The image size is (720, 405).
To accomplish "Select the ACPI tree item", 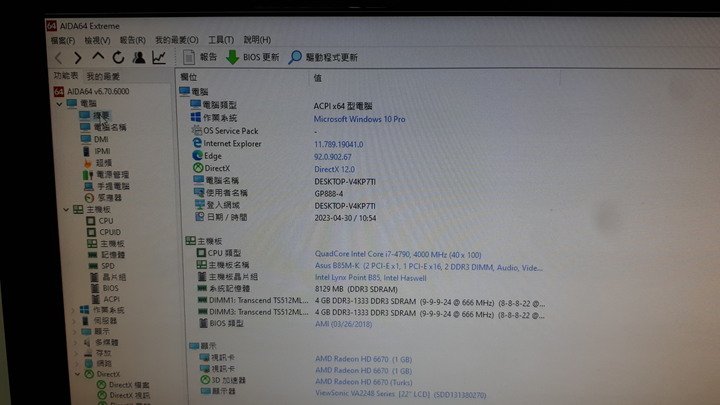I will (106, 299).
